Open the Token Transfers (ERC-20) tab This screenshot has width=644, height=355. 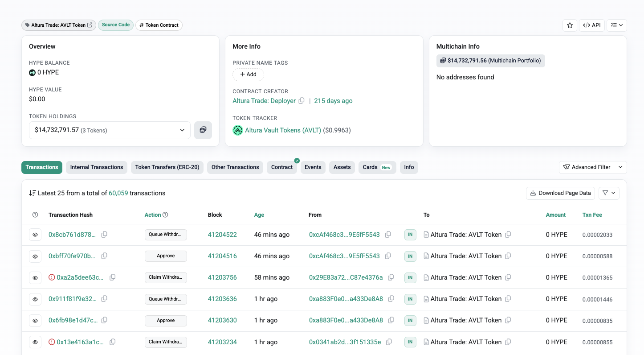(167, 167)
